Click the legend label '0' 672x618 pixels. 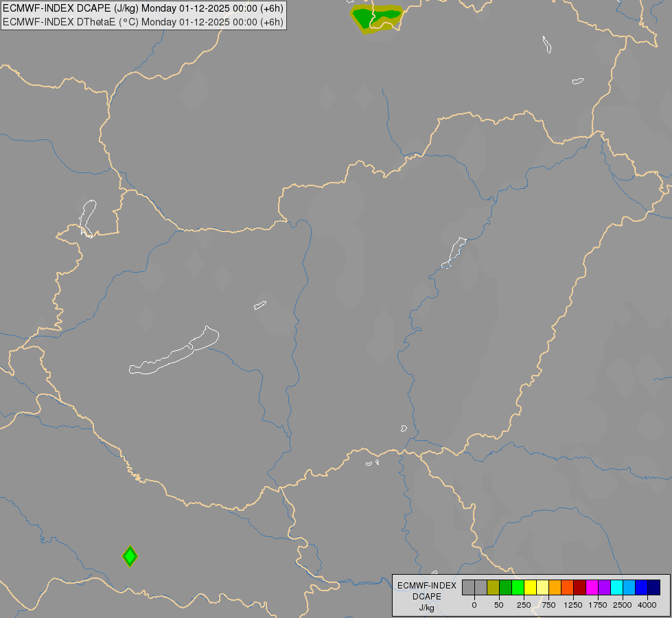click(x=474, y=605)
